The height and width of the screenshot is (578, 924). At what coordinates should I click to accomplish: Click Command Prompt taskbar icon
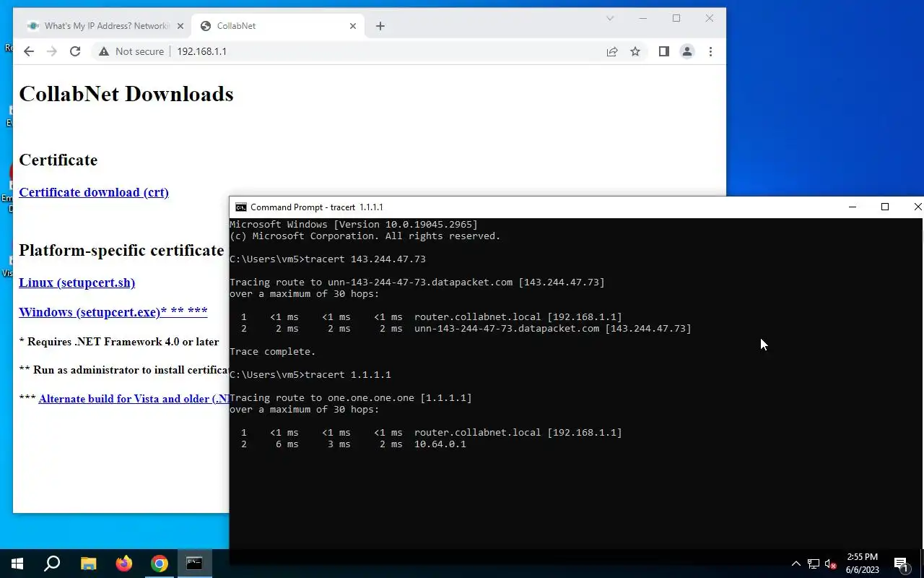click(194, 564)
